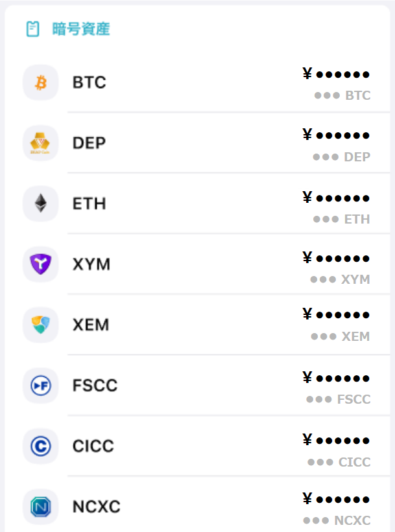Open the CICC asset name
Image resolution: width=395 pixels, height=532 pixels.
93,446
